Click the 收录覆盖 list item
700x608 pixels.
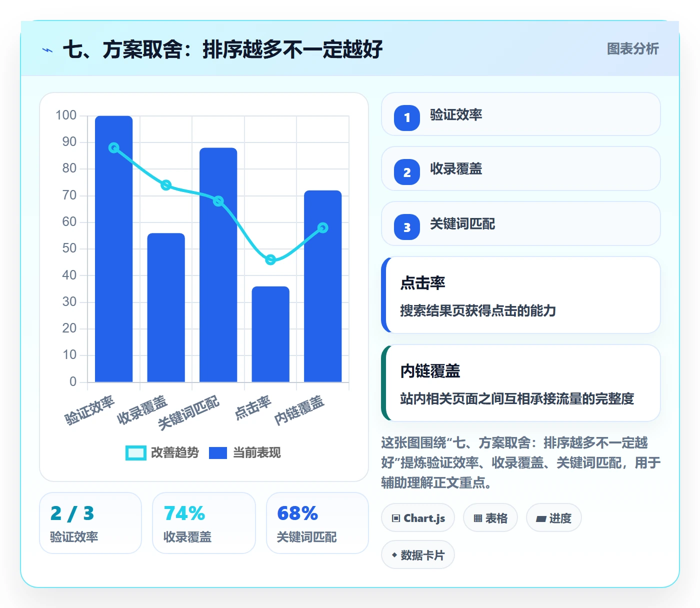521,168
